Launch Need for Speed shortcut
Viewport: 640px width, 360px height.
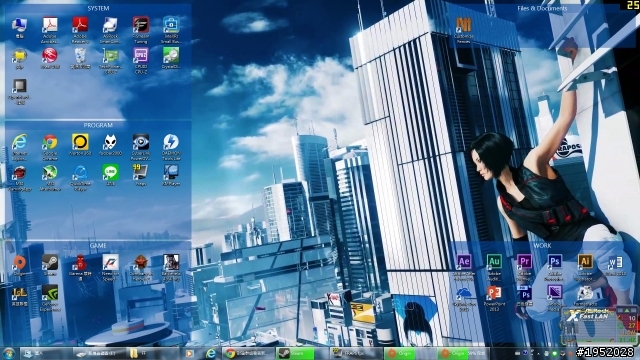(110, 268)
